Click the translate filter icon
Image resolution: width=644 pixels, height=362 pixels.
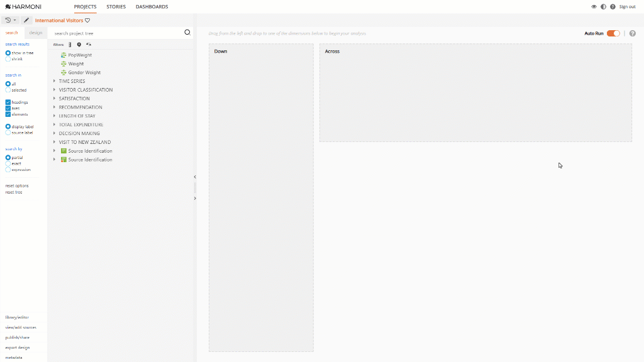[x=89, y=45]
